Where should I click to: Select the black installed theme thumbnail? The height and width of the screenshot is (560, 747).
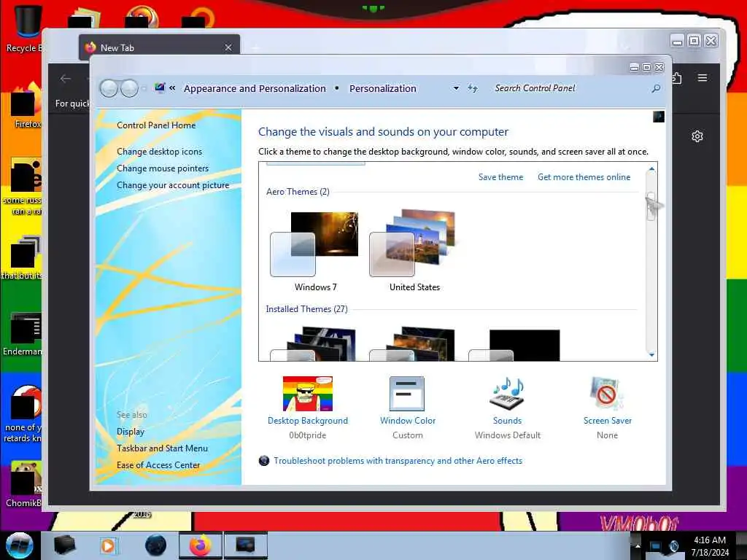[x=514, y=345]
